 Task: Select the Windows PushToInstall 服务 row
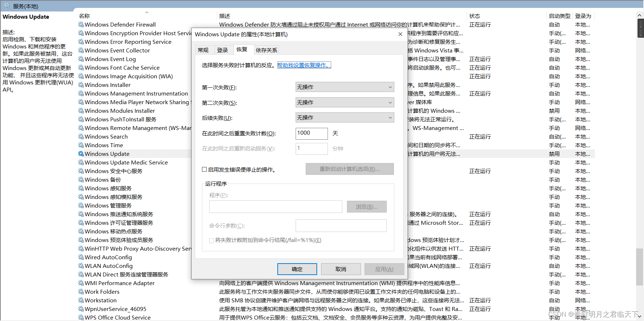135,119
